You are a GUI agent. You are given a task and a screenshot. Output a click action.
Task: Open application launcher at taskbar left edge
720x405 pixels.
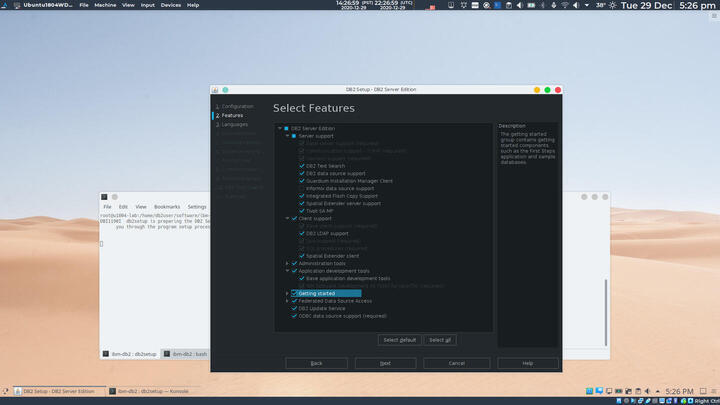5,391
